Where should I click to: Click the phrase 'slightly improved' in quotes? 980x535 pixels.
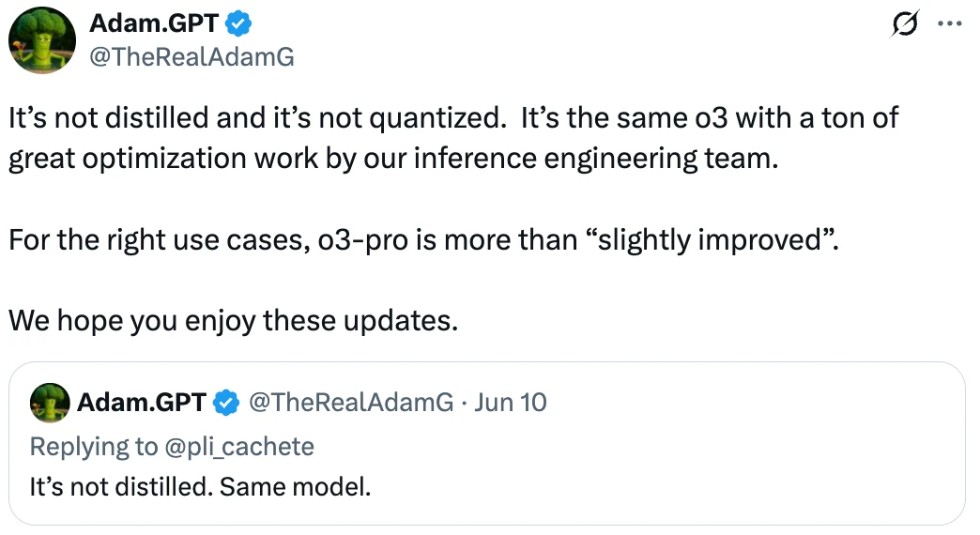point(709,240)
